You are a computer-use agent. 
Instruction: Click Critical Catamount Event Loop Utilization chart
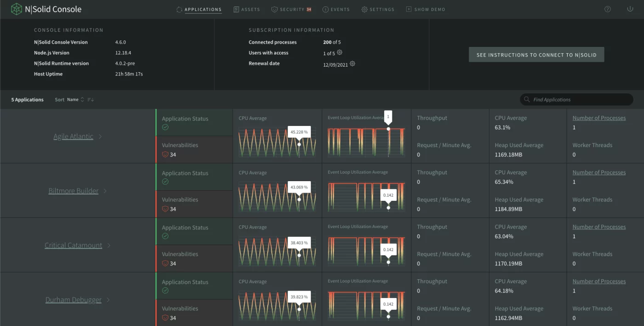coord(366,251)
